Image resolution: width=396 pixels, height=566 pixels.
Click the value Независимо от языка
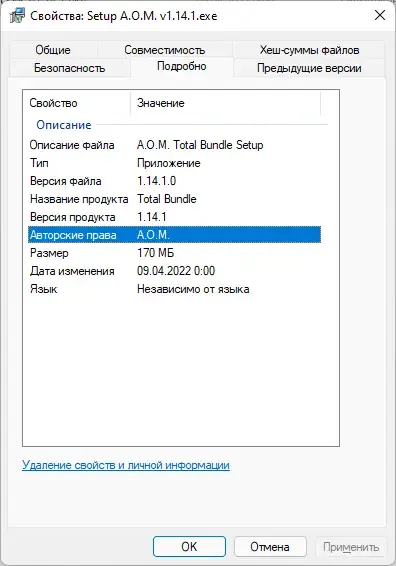[193, 289]
